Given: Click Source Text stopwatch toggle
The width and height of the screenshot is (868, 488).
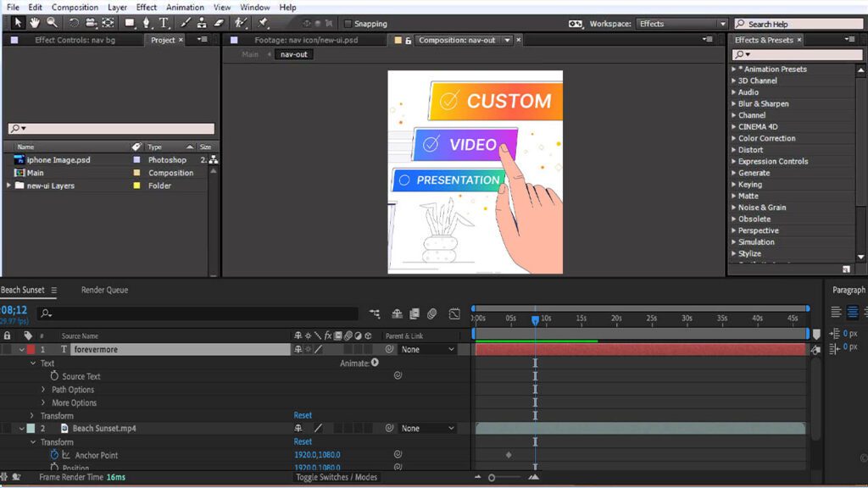Looking at the screenshot, I should click(54, 376).
